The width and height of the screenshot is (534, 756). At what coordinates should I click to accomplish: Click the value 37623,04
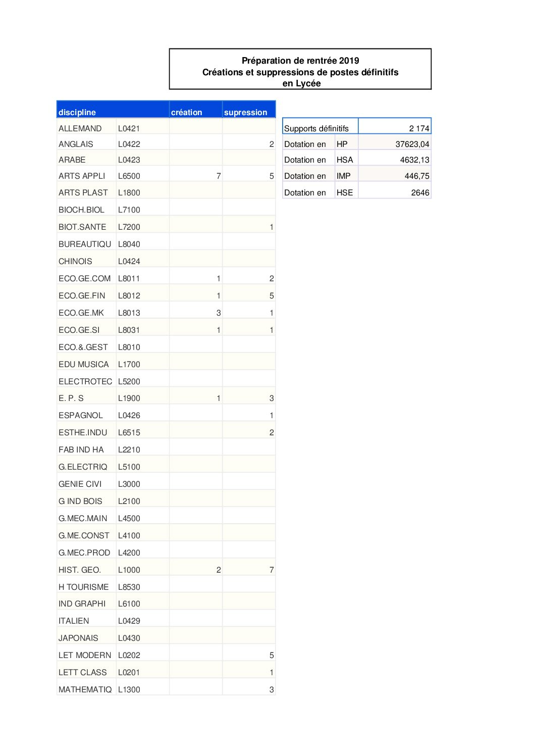point(395,142)
